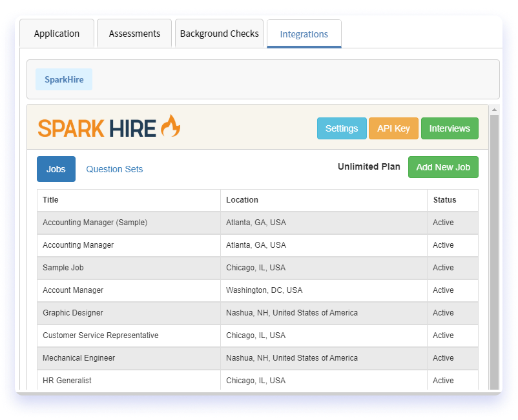Click Add New Job button

(x=443, y=167)
